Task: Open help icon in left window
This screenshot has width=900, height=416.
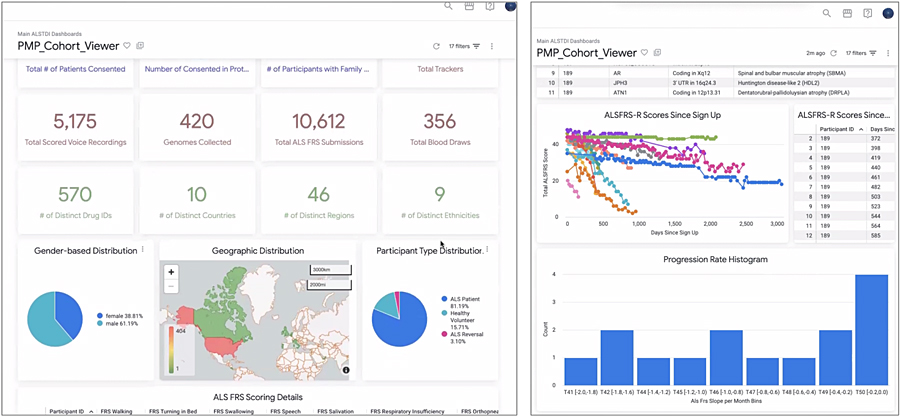Action: [490, 6]
